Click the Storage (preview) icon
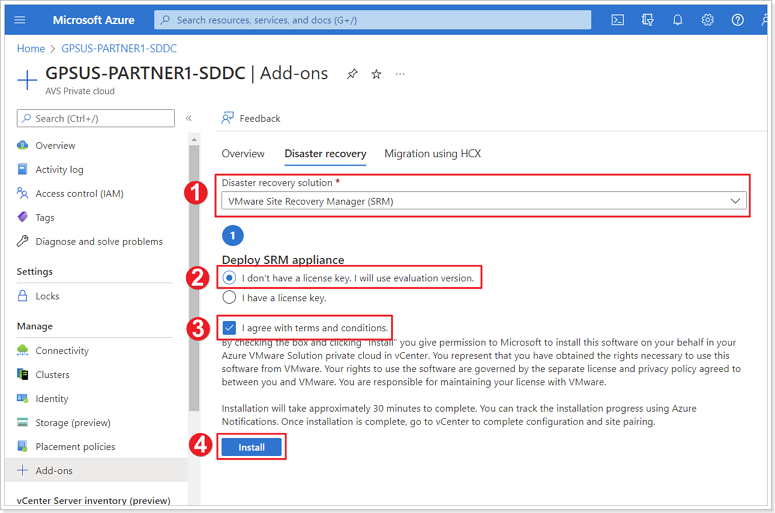The width and height of the screenshot is (775, 513). coord(22,422)
